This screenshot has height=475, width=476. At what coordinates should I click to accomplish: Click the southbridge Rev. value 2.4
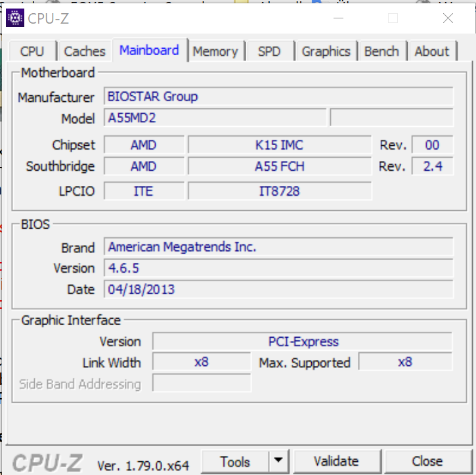[x=432, y=166]
